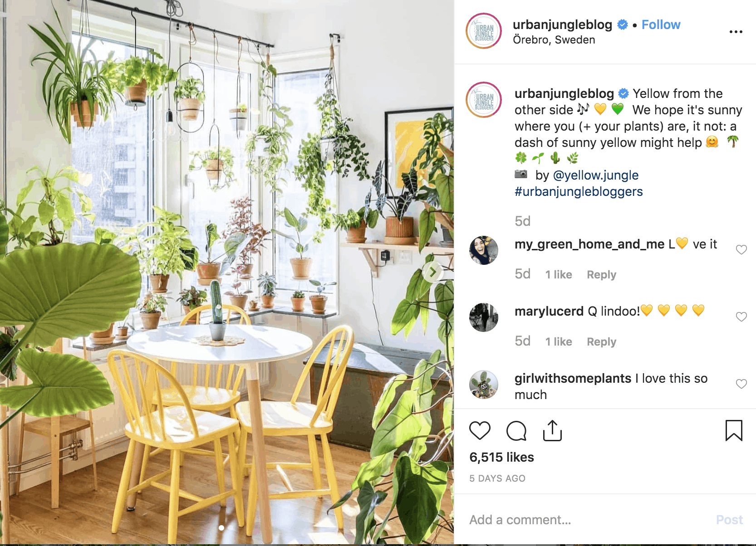Open the three-dot more options menu
The image size is (756, 546).
click(736, 32)
